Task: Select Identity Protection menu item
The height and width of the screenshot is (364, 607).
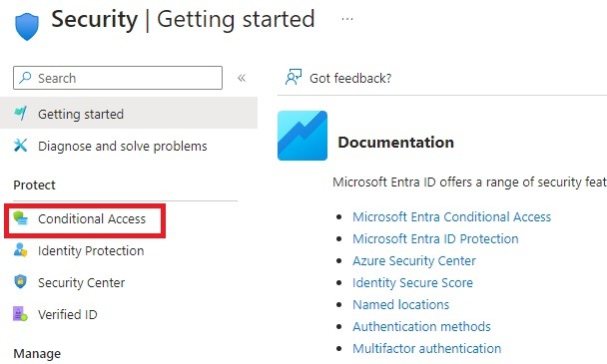Action: (x=91, y=250)
